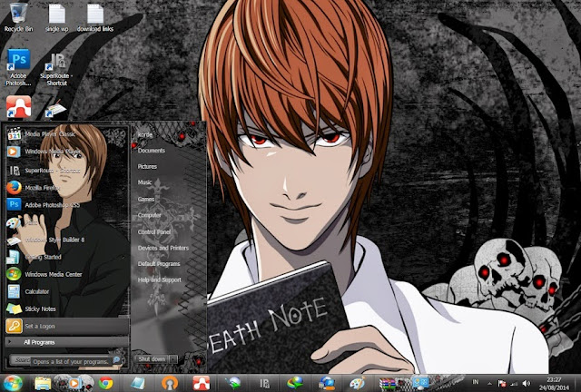Open the orange keyhole taskbar icon
This screenshot has height=392, width=581.
coord(170,384)
